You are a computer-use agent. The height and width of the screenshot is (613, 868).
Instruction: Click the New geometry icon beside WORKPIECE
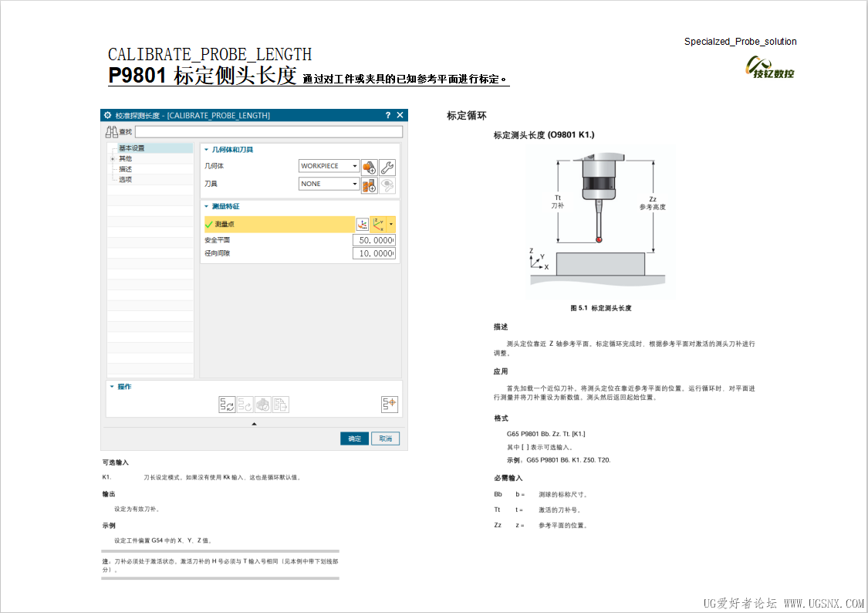(x=370, y=168)
